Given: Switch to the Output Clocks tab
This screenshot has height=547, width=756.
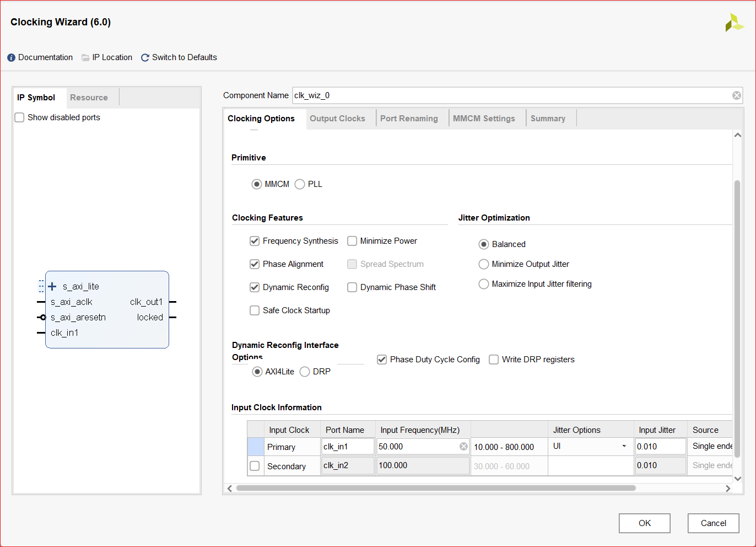Looking at the screenshot, I should coord(337,119).
